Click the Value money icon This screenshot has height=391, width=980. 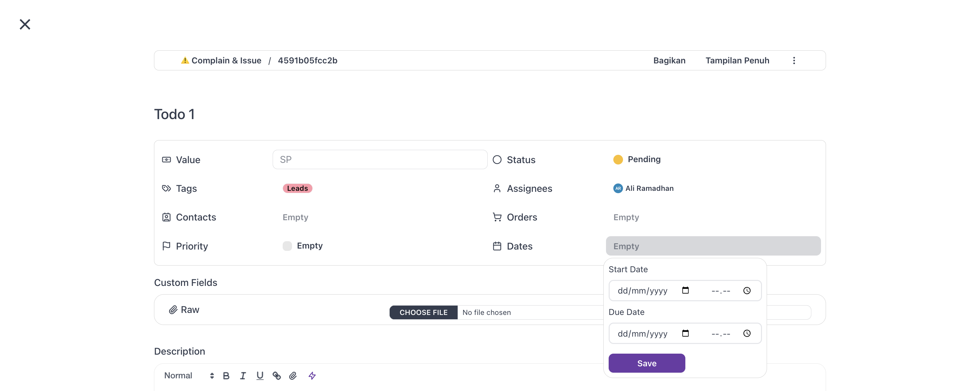166,159
